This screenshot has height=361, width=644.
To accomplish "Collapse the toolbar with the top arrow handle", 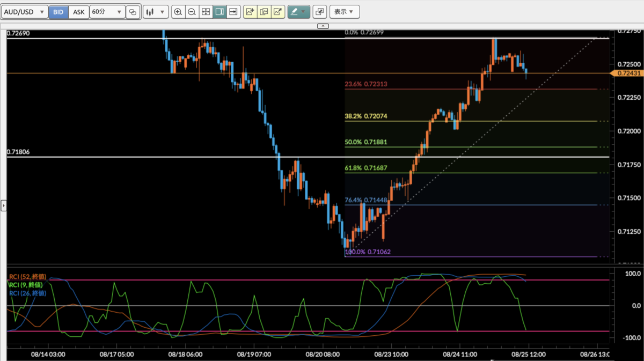I will pos(323,26).
